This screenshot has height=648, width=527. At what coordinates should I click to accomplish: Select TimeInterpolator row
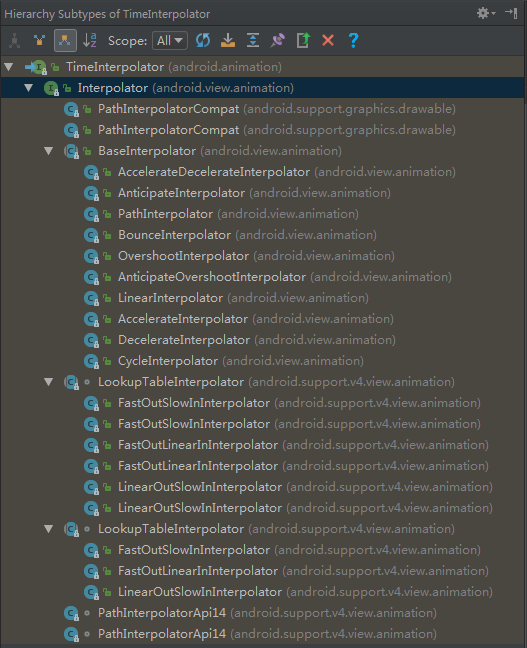pyautogui.click(x=263, y=67)
